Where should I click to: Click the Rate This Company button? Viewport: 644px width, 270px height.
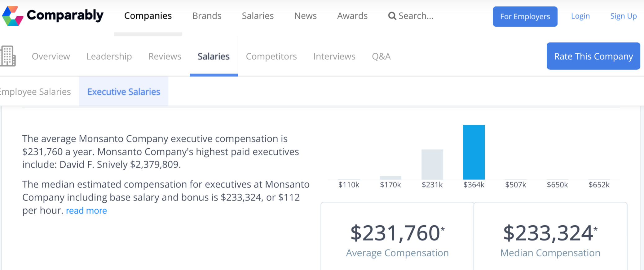pyautogui.click(x=593, y=56)
